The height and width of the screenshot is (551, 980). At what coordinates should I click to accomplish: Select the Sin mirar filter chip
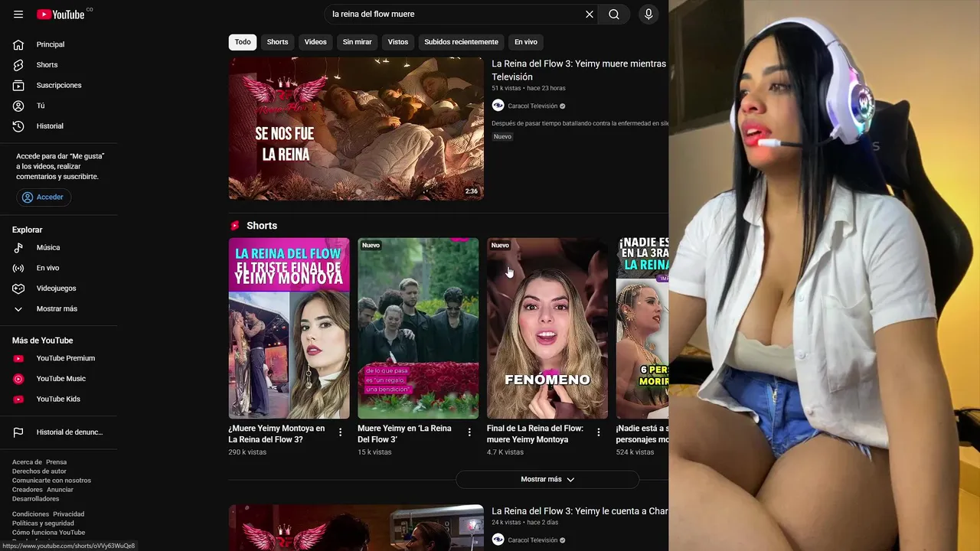pos(358,42)
